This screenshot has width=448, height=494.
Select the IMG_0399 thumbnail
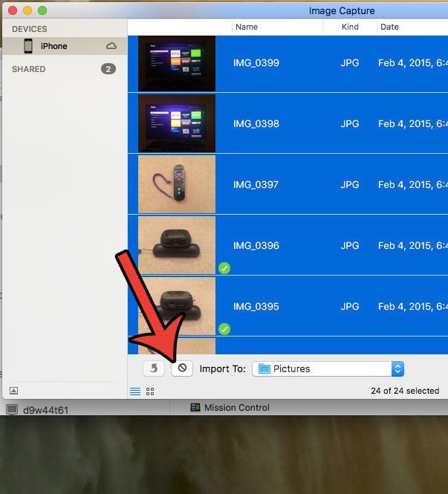coord(177,64)
